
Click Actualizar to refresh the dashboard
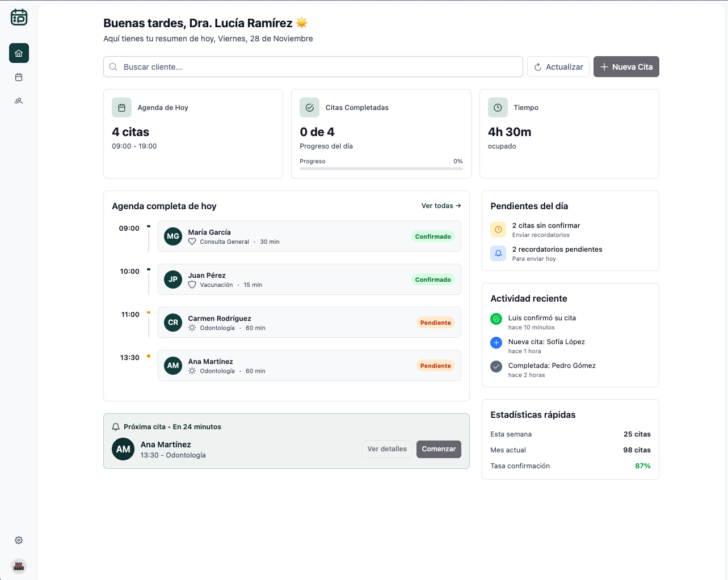pyautogui.click(x=558, y=66)
